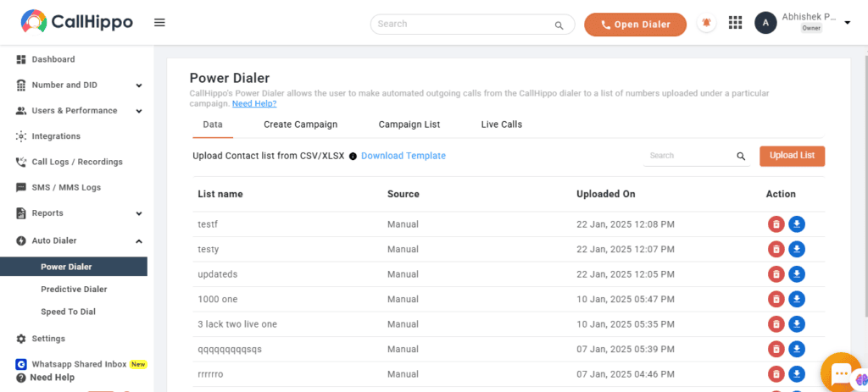Open the notification bell icon
Image resolution: width=868 pixels, height=392 pixels.
pyautogui.click(x=706, y=23)
